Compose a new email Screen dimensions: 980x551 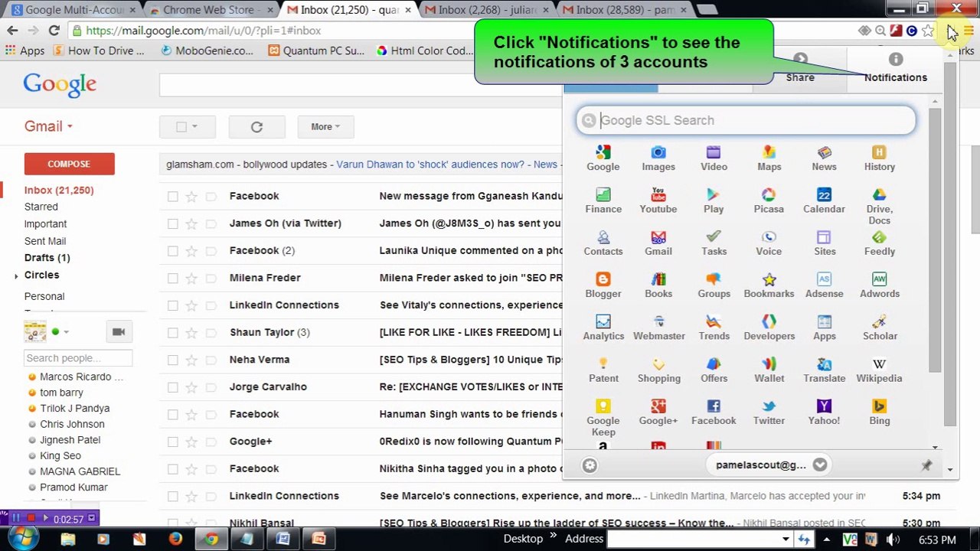point(69,164)
